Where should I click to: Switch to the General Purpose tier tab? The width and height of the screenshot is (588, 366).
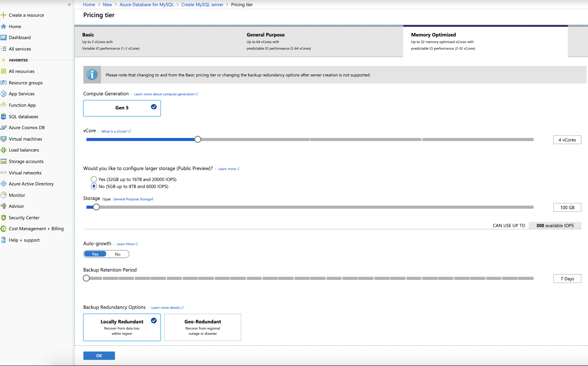point(321,41)
